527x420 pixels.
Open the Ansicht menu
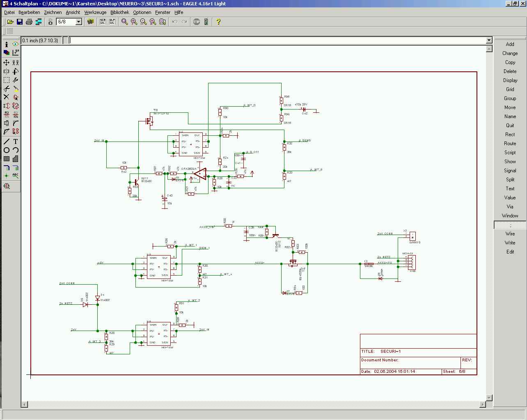click(73, 12)
